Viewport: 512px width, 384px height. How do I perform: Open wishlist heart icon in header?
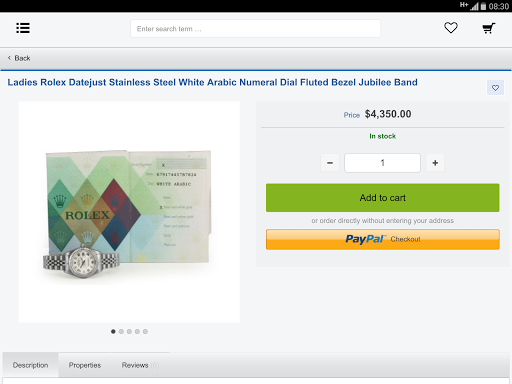451,28
